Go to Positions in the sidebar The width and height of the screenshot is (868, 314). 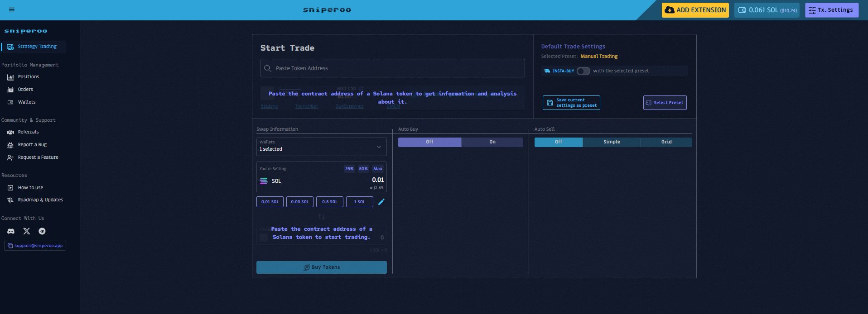coord(28,77)
